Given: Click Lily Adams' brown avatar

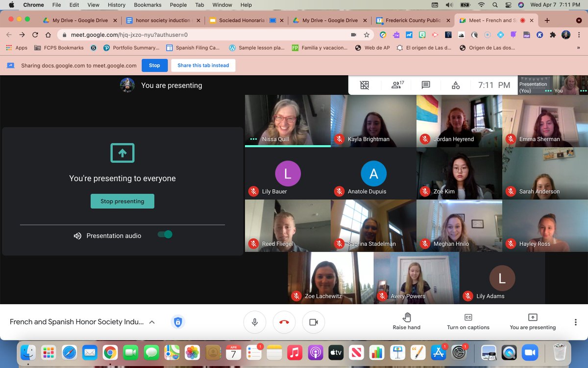Looking at the screenshot, I should [x=502, y=278].
